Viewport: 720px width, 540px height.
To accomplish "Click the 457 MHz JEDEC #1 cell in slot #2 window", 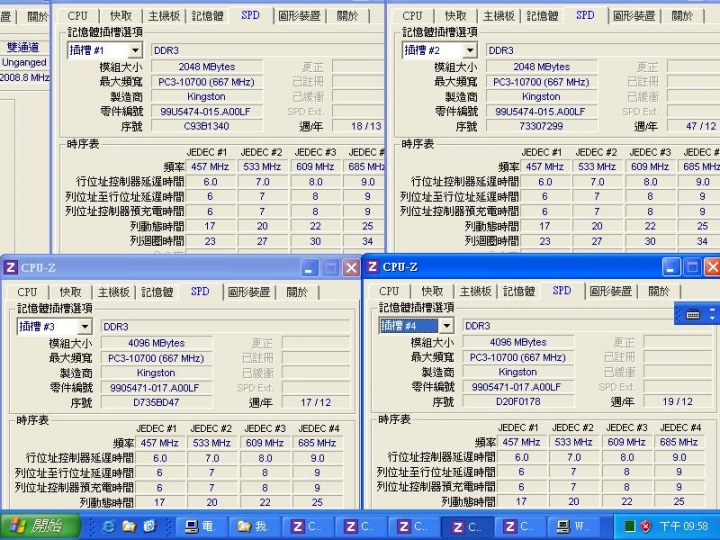I will tap(545, 167).
